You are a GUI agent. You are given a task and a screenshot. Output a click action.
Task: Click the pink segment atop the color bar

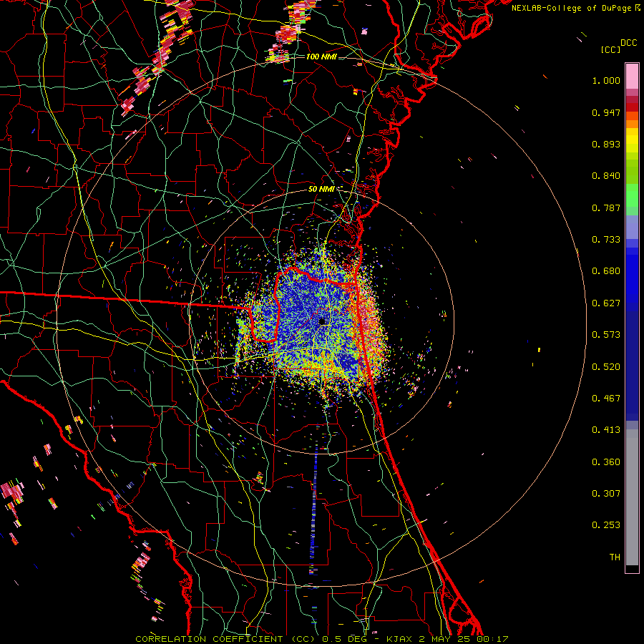632,77
